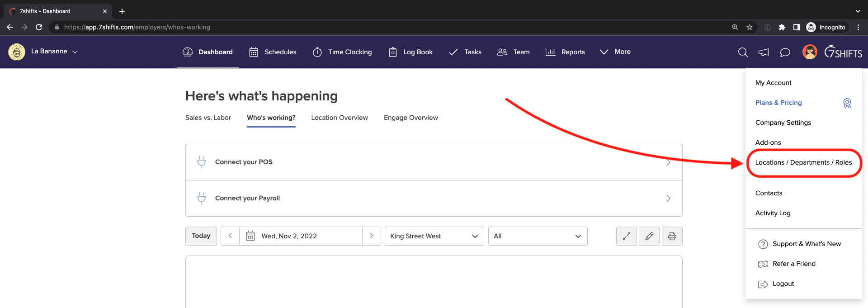This screenshot has width=868, height=308.
Task: Go to the previous day arrow
Action: pos(230,236)
